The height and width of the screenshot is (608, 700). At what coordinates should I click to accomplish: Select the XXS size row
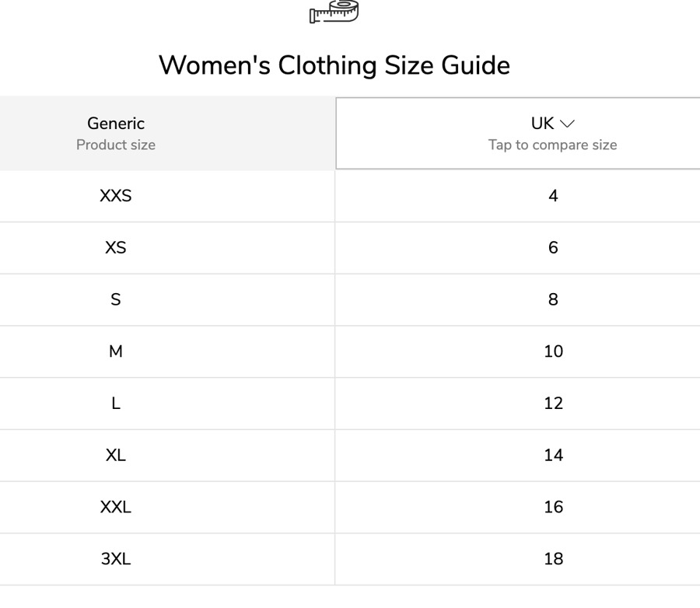tap(350, 196)
